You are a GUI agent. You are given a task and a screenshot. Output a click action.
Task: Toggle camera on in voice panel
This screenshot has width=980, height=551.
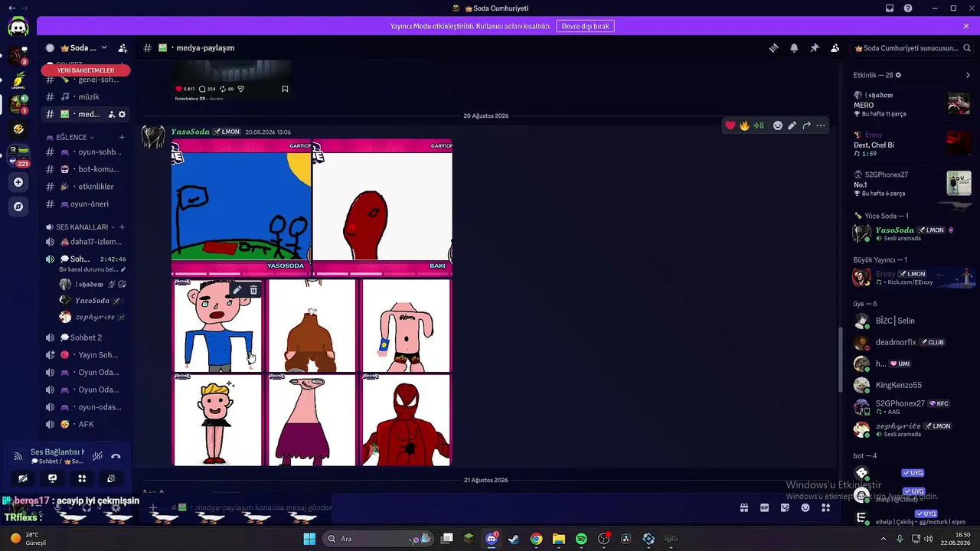(x=23, y=478)
